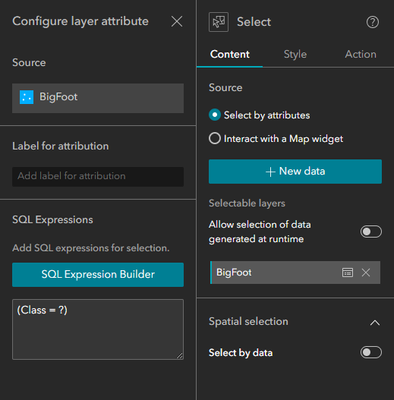This screenshot has width=394, height=400.
Task: Open attribute settings icon on BigFoot row
Action: [347, 272]
